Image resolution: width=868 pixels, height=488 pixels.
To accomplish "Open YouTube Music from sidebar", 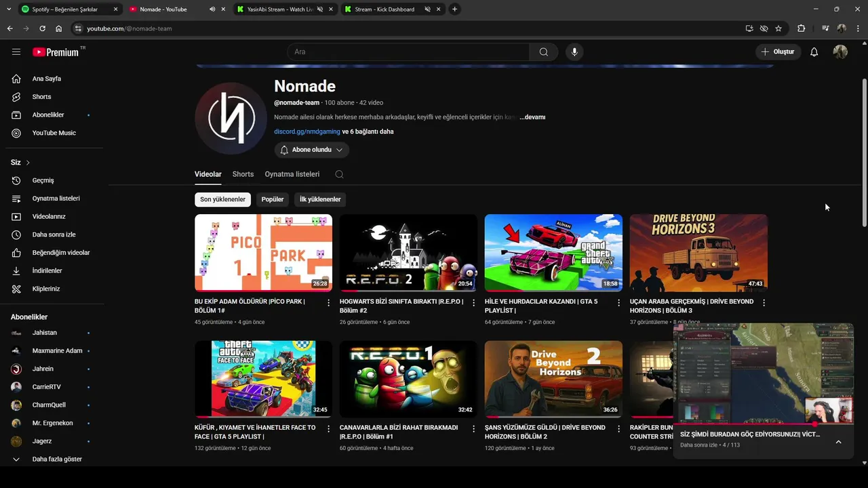I will (x=54, y=133).
